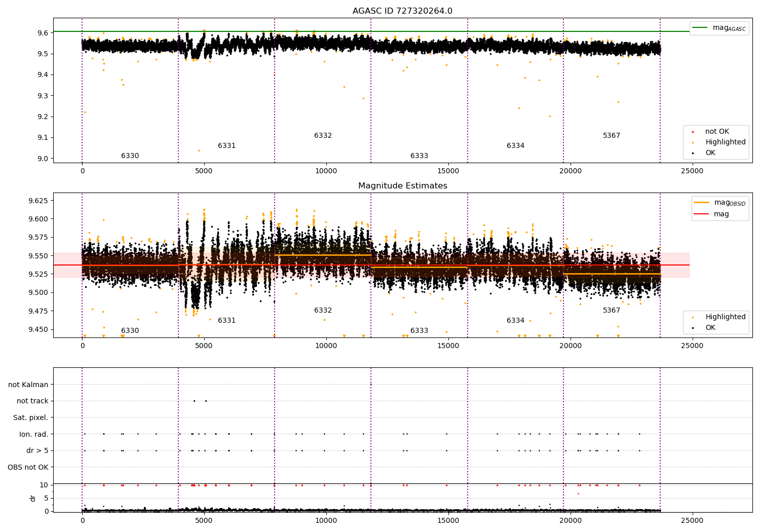Click the Magnitude Estimates title
This screenshot has width=760, height=532.
click(x=403, y=186)
